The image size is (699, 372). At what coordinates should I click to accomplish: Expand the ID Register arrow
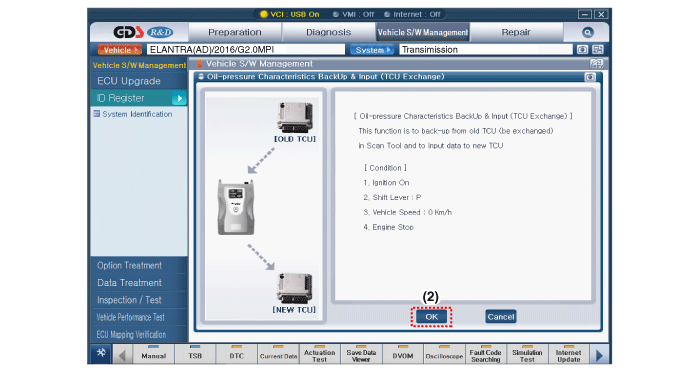179,98
